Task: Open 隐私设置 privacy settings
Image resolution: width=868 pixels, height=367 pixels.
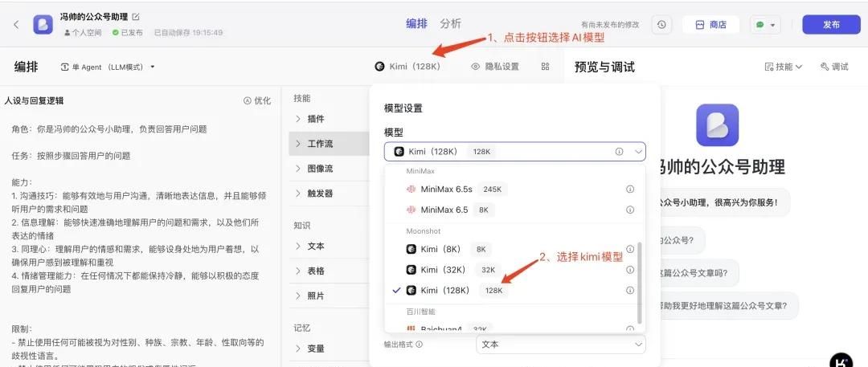Action: pos(495,67)
